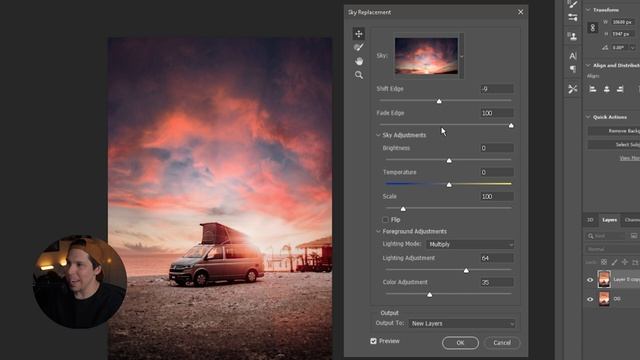
Task: Click the sky preview thumbnail
Action: (x=426, y=56)
